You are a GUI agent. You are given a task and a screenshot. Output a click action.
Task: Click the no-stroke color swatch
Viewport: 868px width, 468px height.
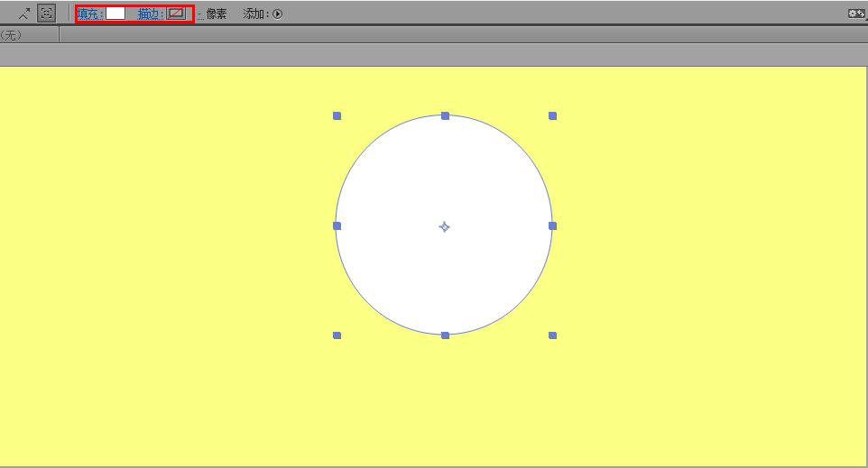coord(176,14)
